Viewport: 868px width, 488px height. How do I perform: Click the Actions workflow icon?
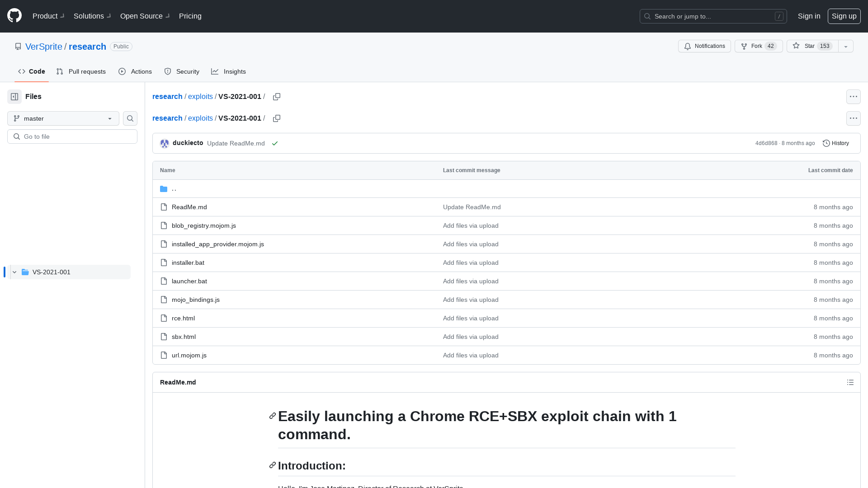[122, 71]
